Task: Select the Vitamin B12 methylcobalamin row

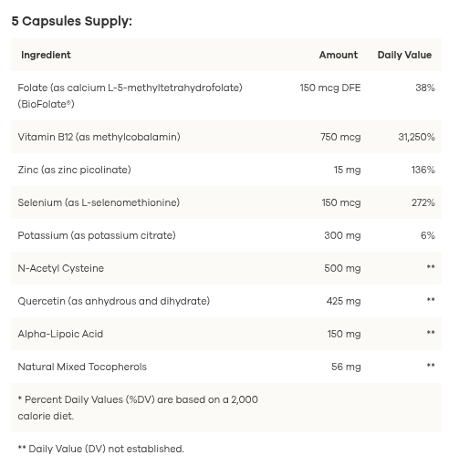Action: [226, 137]
